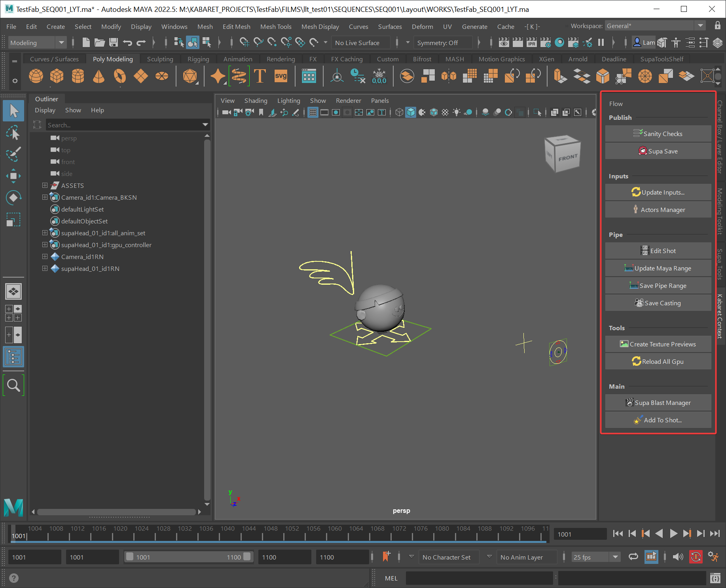Click the Open Scene folder icon

tap(100, 42)
